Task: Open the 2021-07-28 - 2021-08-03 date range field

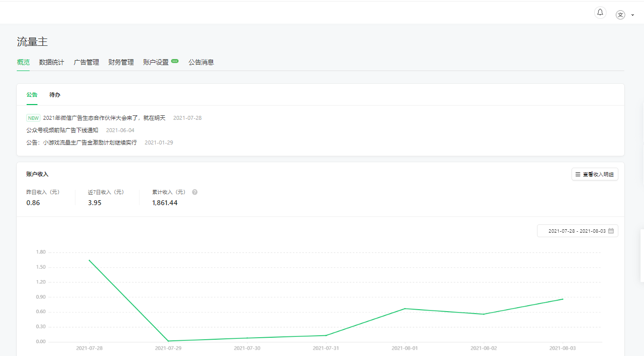Action: [x=576, y=231]
